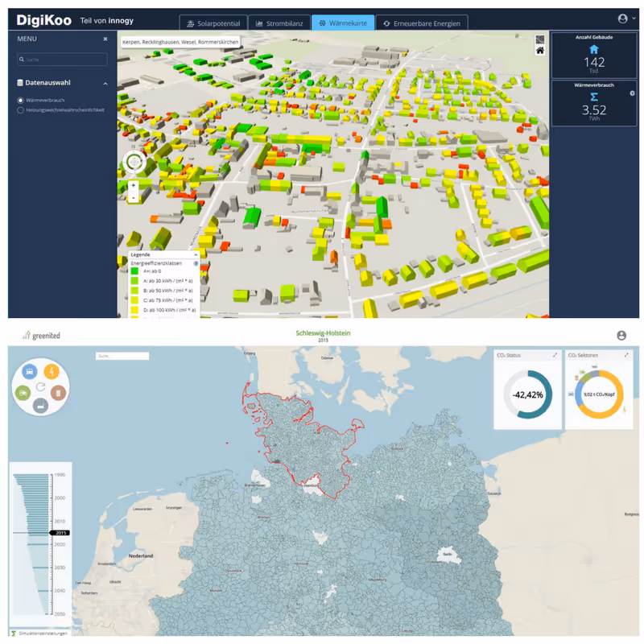Click the 3.52 TWh heat consumption value
Viewport: 644px width, 644px height.
[594, 112]
